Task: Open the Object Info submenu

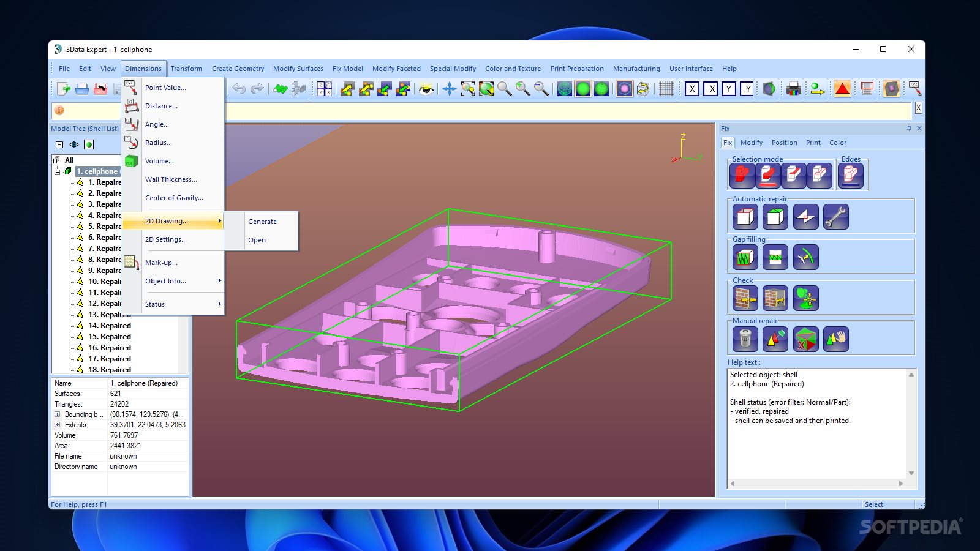Action: coord(173,281)
